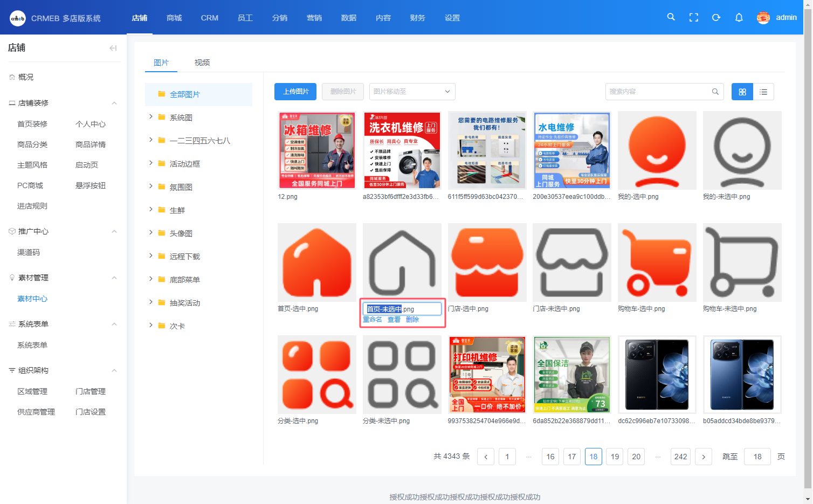Select the 购物车-选中.png thumbnail
This screenshot has height=504, width=813.
coord(657,263)
